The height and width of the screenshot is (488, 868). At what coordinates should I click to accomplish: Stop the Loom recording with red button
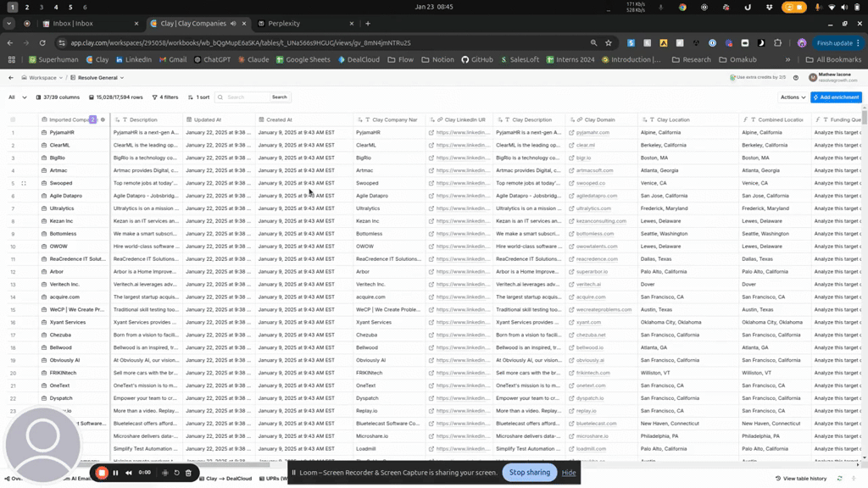point(102,473)
